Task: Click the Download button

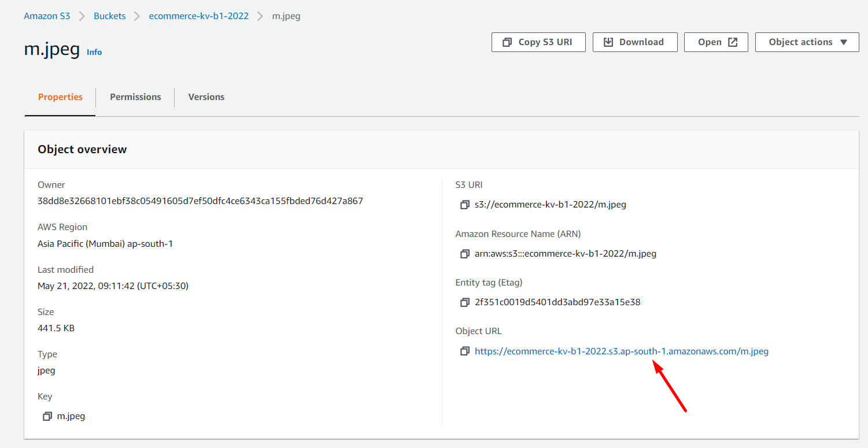Action: [635, 42]
